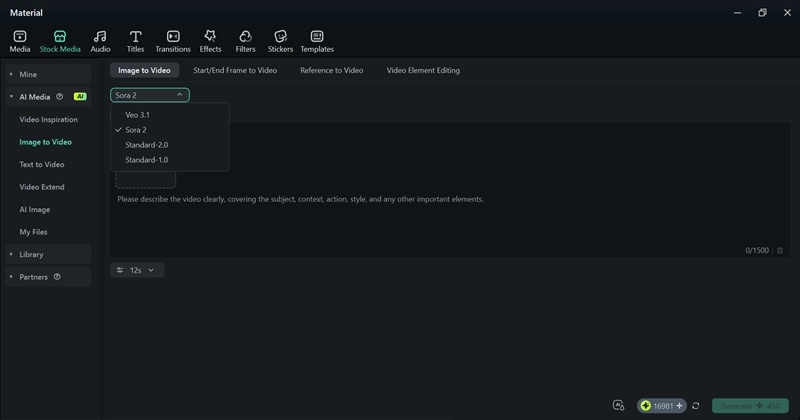The width and height of the screenshot is (800, 420).
Task: Open AI Image in sidebar
Action: pos(35,209)
